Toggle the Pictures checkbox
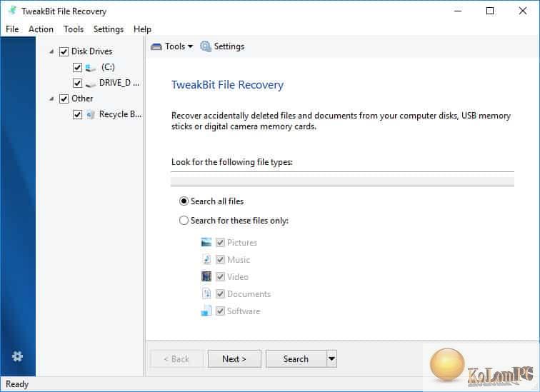Screen dimensions: 540x392 [x=221, y=243]
